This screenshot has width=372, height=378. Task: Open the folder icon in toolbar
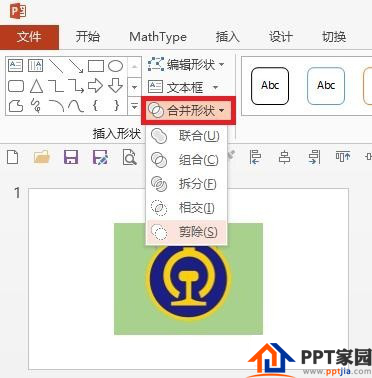click(x=42, y=157)
